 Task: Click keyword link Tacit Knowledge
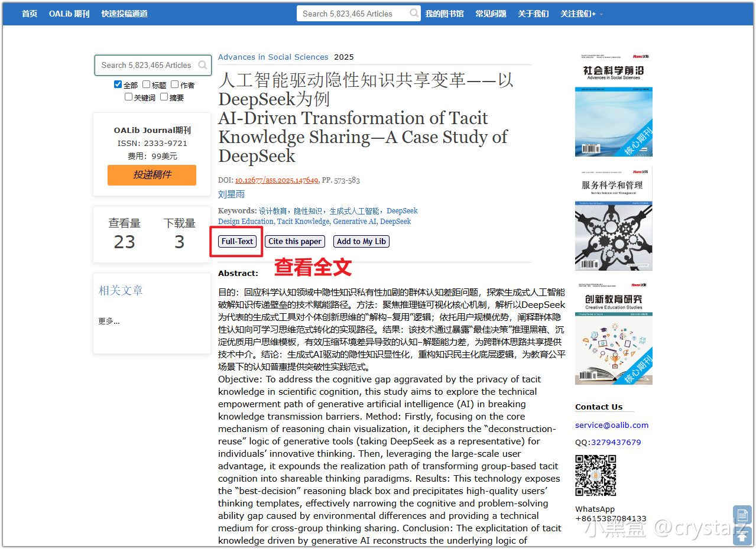click(x=303, y=222)
